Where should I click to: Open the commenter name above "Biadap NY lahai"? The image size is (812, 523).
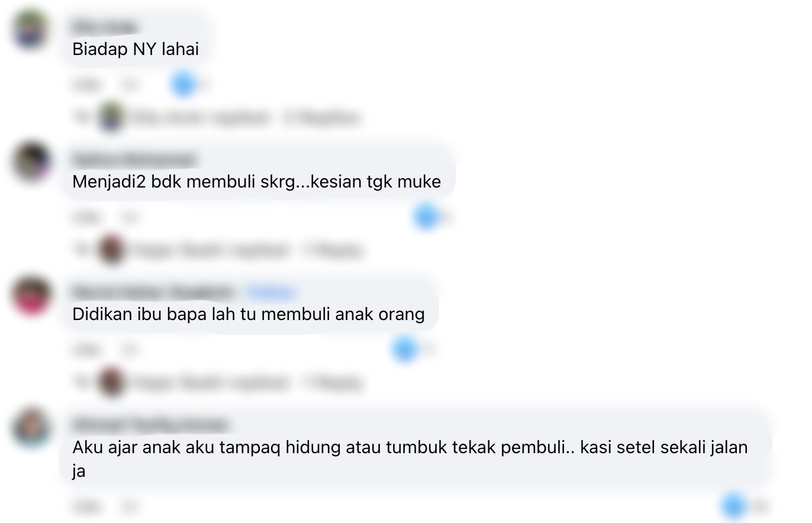pos(104,27)
